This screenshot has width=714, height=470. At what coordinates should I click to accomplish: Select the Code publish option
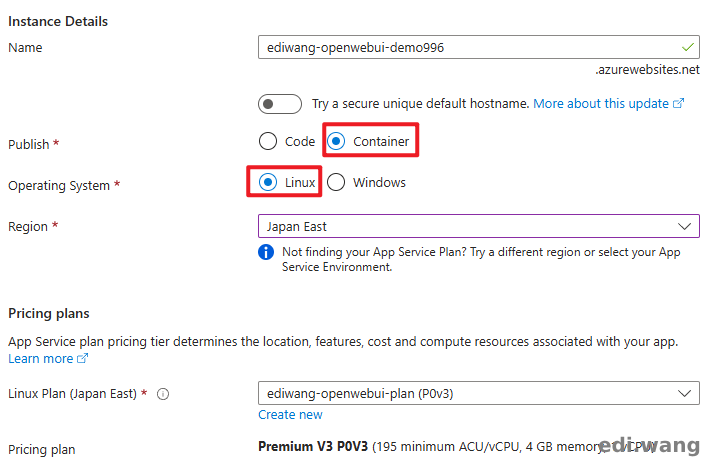(x=267, y=141)
